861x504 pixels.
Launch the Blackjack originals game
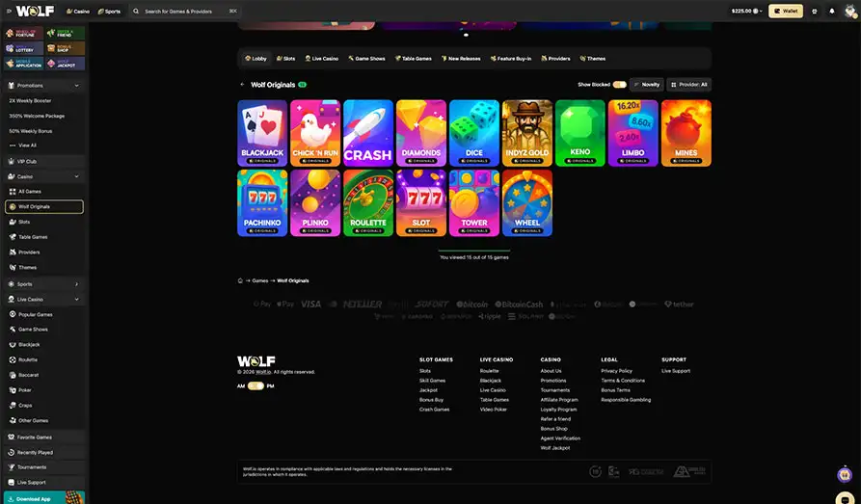[262, 133]
